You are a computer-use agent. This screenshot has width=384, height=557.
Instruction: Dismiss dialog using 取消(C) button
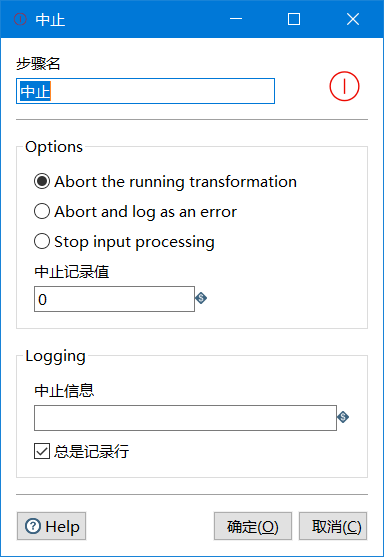(333, 526)
